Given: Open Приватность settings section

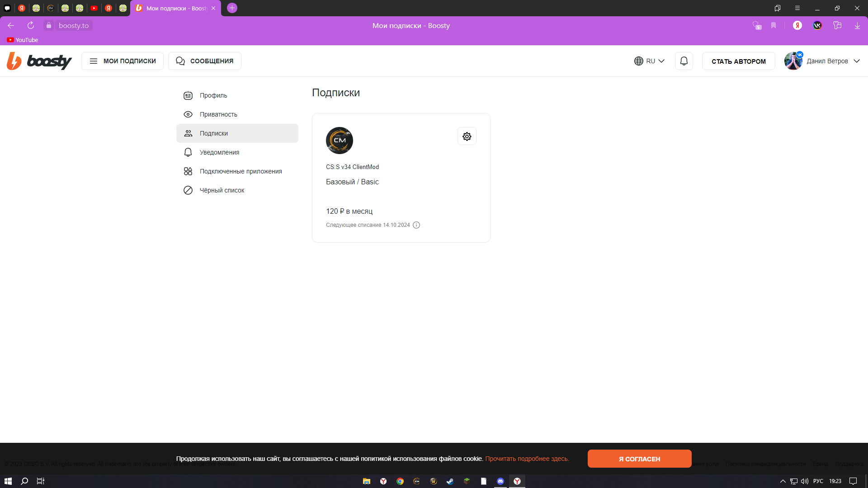Looking at the screenshot, I should (x=218, y=114).
